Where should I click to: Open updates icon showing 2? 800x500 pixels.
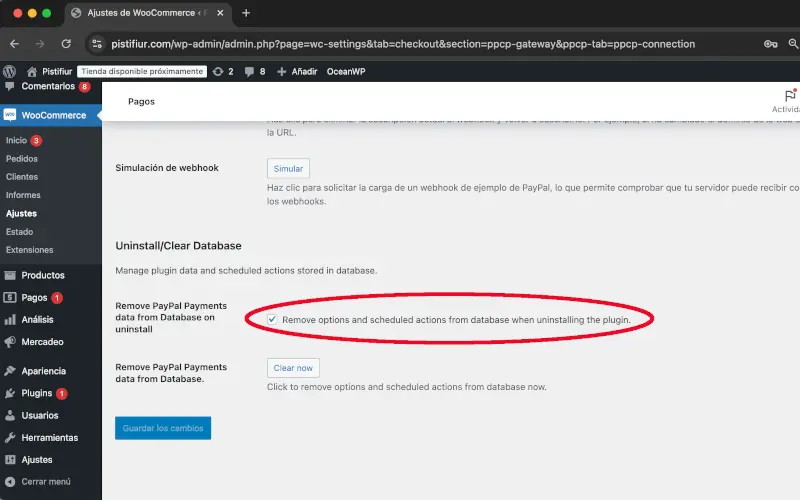point(218,71)
